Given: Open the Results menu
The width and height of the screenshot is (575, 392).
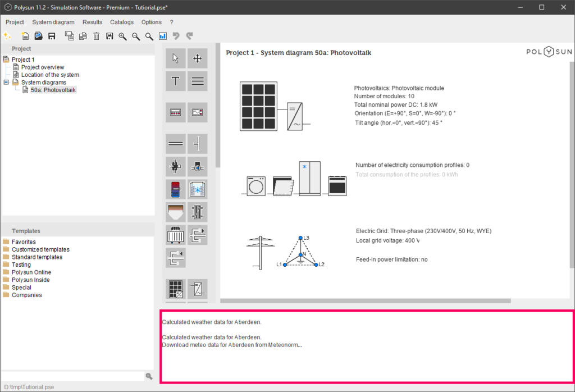Looking at the screenshot, I should coord(92,22).
